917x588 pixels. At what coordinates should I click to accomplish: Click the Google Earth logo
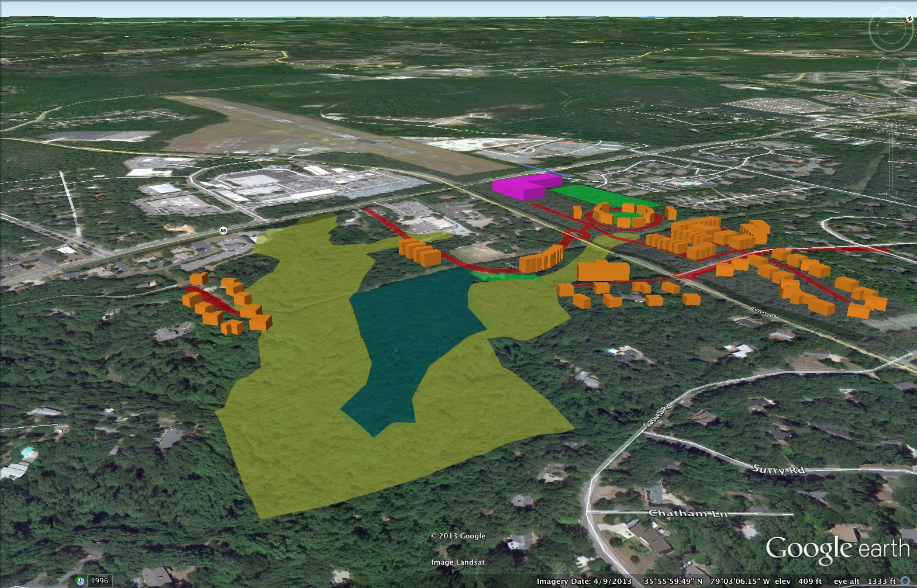point(837,550)
